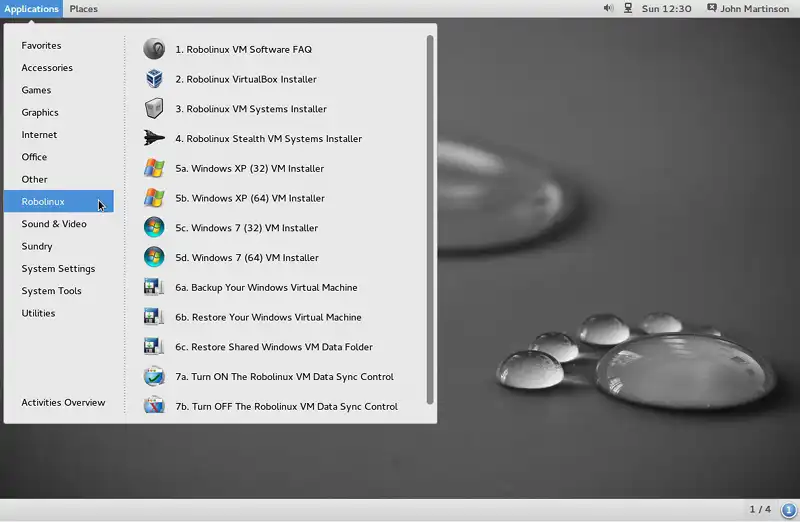The width and height of the screenshot is (800, 522).
Task: Click the Stealth VM jet plane icon
Action: click(154, 138)
